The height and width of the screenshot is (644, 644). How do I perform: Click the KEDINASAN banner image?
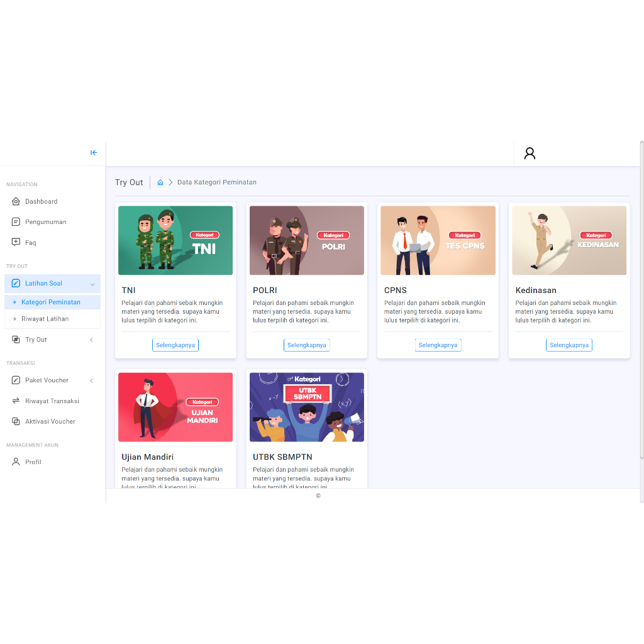click(569, 240)
